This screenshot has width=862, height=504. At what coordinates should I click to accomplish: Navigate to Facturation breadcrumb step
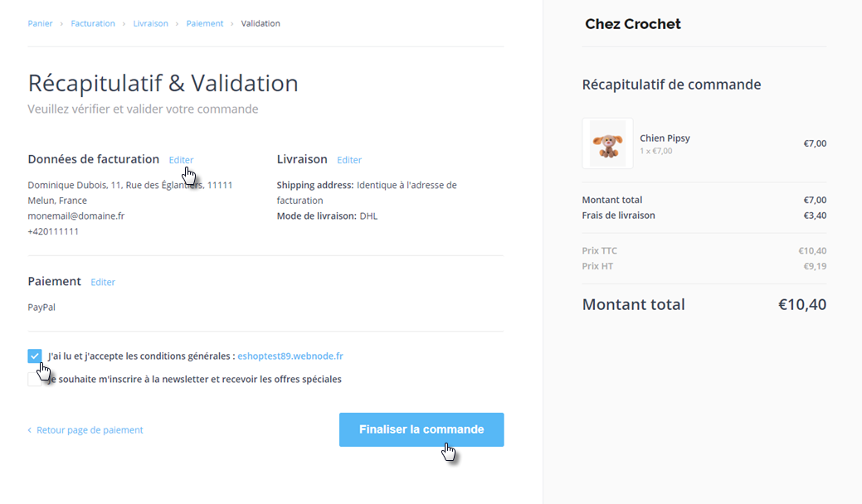(x=93, y=23)
